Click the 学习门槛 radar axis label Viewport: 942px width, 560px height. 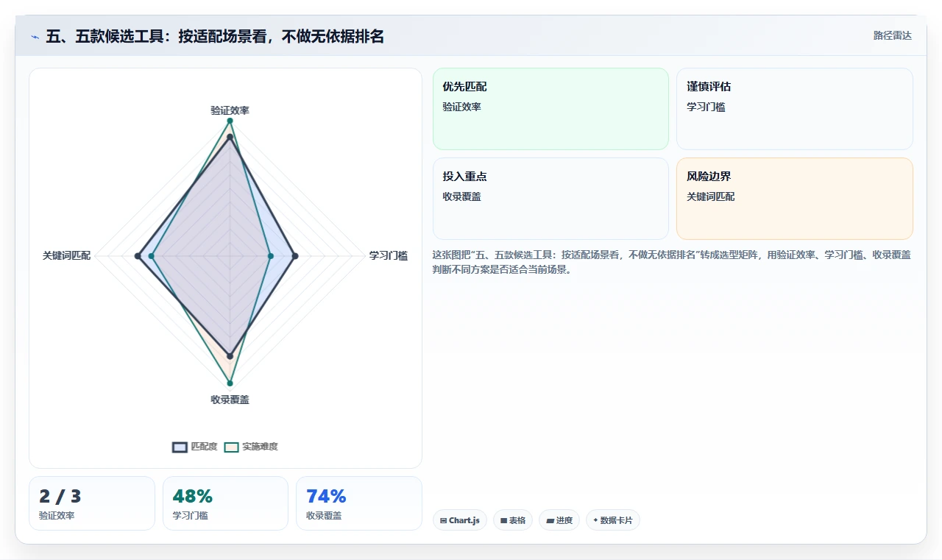pos(389,256)
